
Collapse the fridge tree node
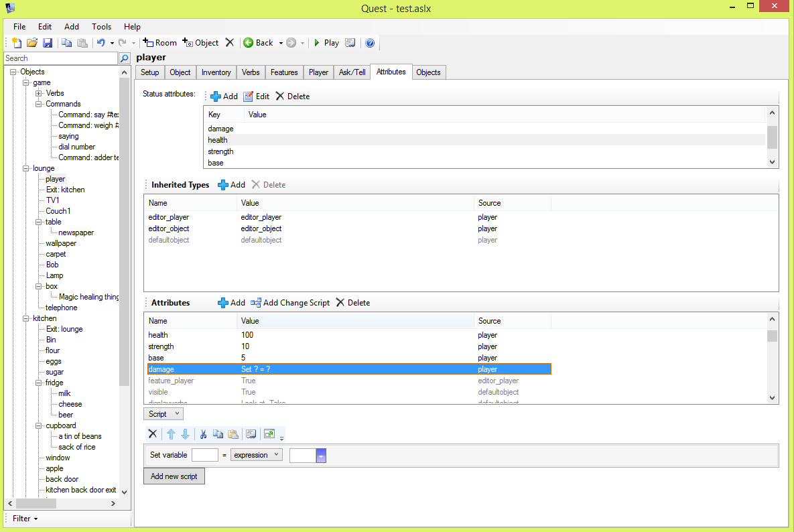[38, 383]
